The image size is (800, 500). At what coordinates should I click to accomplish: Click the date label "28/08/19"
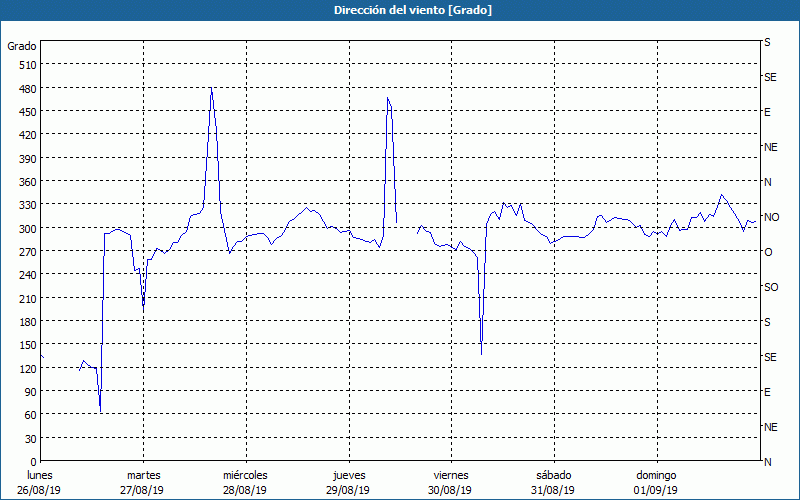point(244,490)
